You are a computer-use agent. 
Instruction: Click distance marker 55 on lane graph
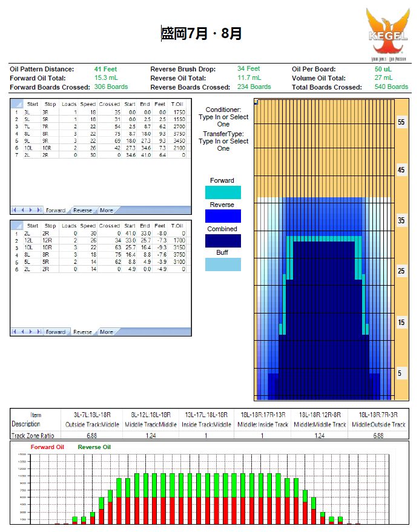[x=401, y=122]
